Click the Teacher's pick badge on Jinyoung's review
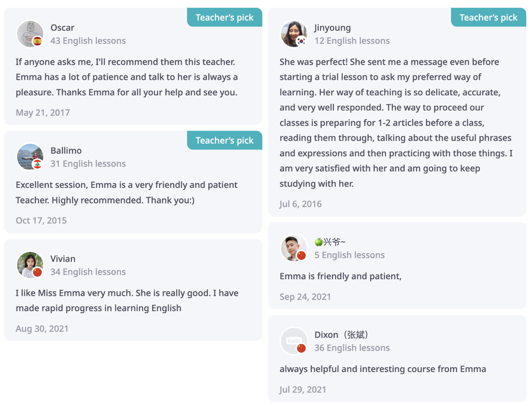The height and width of the screenshot is (406, 532). click(x=488, y=17)
